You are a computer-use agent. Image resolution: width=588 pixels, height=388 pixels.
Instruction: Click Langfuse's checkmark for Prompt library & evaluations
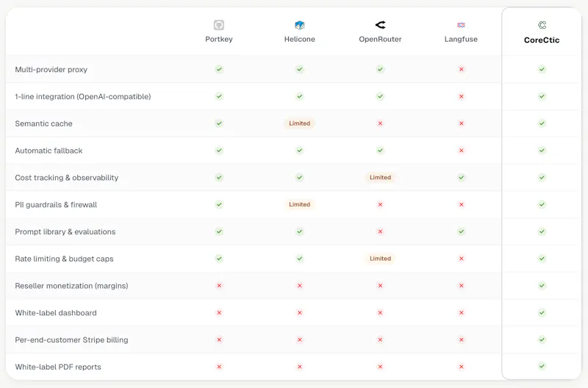462,231
